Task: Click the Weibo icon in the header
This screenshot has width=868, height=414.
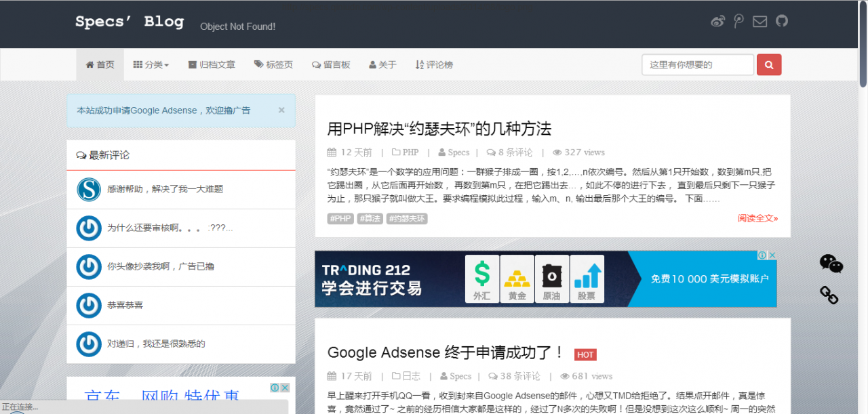Action: point(717,21)
